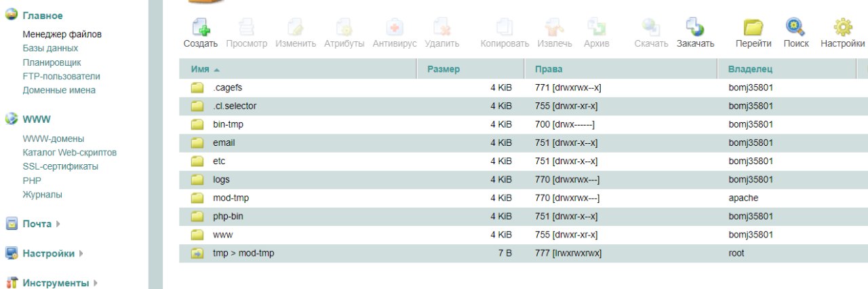Select the .cagefs folder name
The height and width of the screenshot is (289, 868).
[x=228, y=88]
